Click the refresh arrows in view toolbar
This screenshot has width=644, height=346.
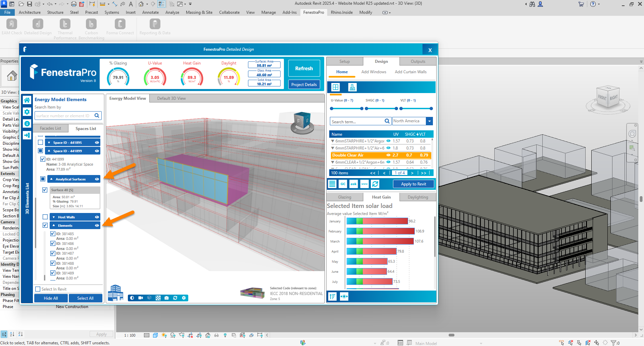click(x=175, y=298)
